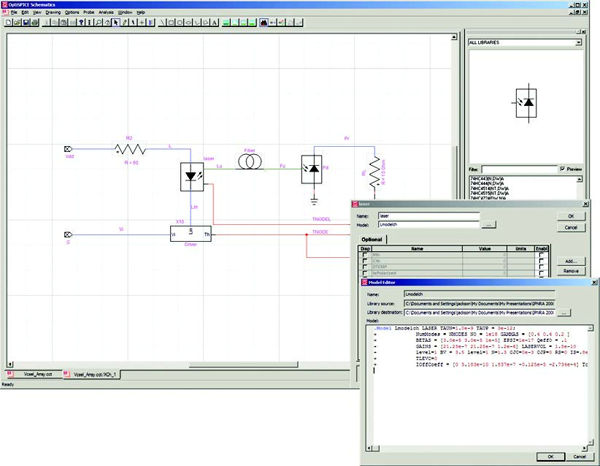Click the Driver block in schematic
Screen dimensions: 600x466
tap(189, 234)
